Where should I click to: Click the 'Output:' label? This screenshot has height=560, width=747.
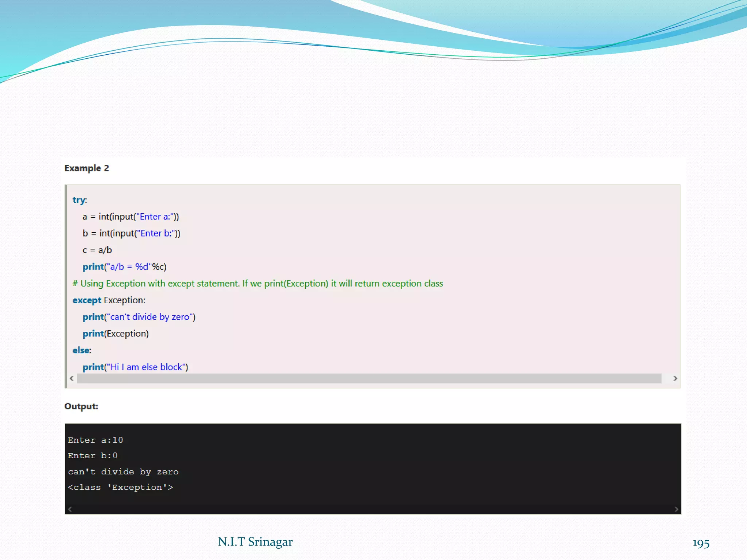[81, 406]
